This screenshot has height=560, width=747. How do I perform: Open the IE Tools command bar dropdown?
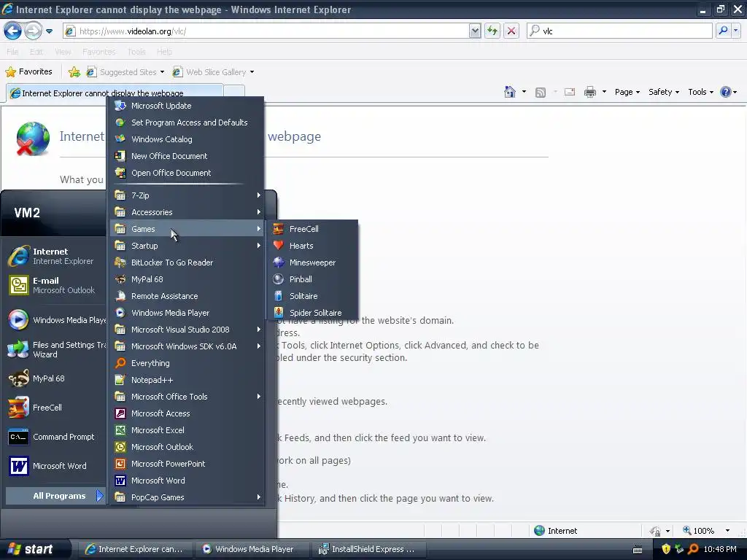(x=700, y=92)
